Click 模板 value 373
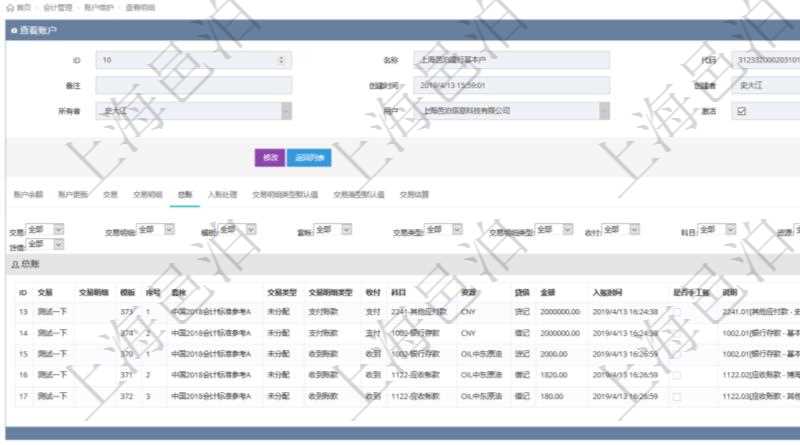The width and height of the screenshot is (800, 445). [127, 311]
